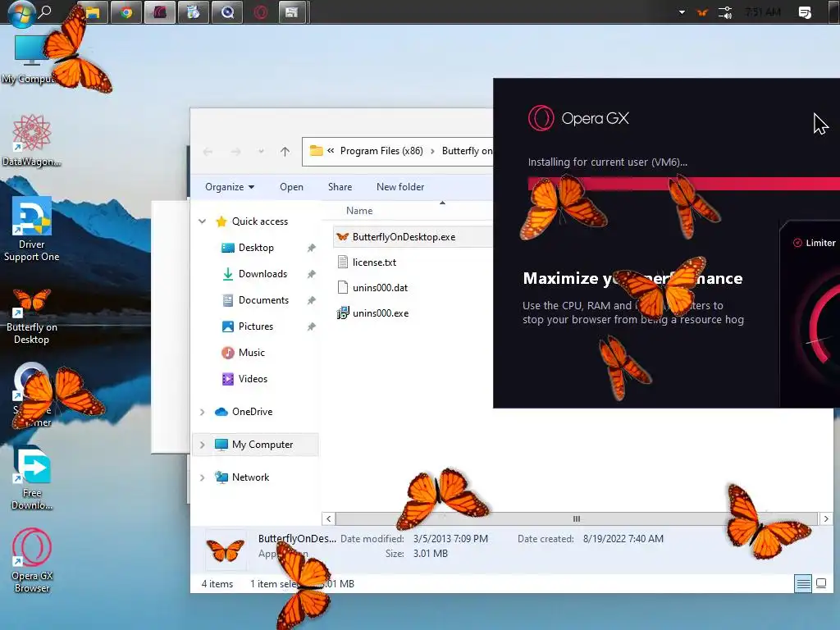The image size is (840, 630).
Task: Switch to details view layout button
Action: 803,583
